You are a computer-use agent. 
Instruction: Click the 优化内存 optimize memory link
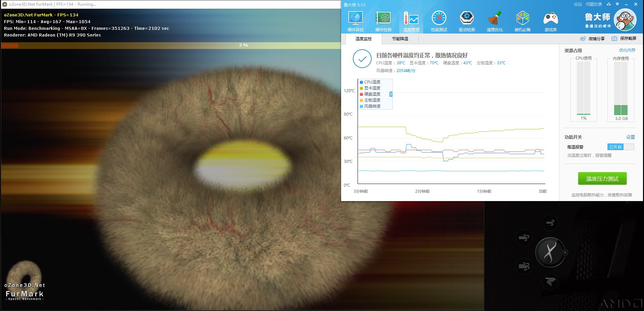coord(627,50)
